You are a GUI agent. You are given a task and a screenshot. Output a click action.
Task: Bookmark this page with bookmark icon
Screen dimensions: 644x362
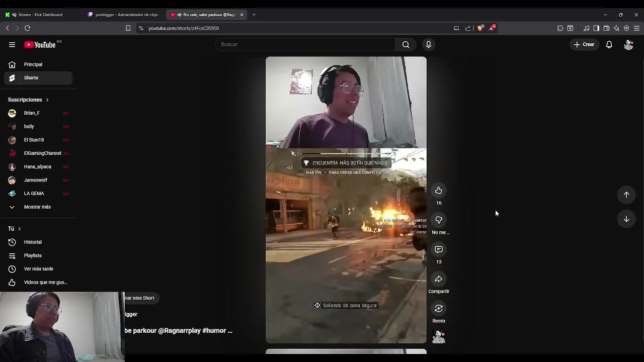tap(128, 28)
